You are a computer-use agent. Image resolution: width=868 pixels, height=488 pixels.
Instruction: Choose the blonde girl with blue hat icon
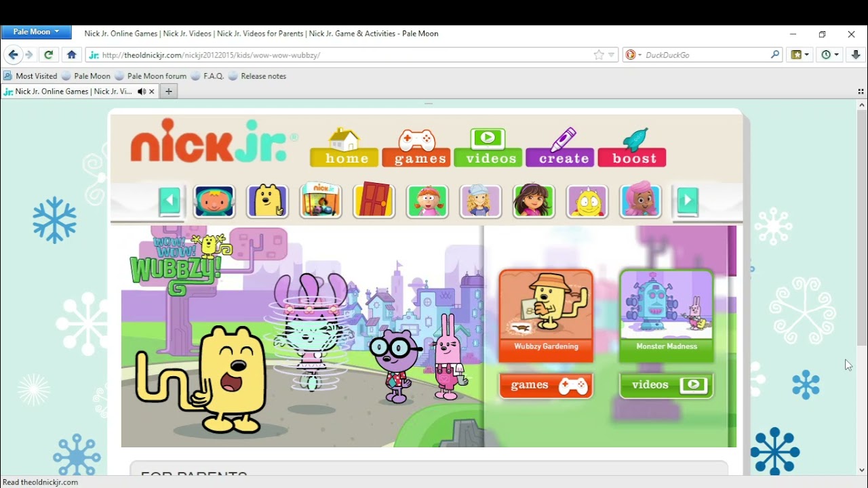pos(481,201)
